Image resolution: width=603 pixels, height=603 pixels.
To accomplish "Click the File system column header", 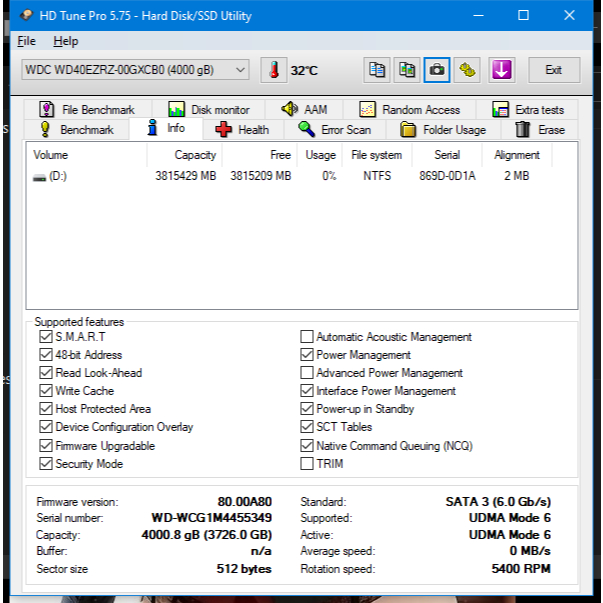I will pos(376,155).
